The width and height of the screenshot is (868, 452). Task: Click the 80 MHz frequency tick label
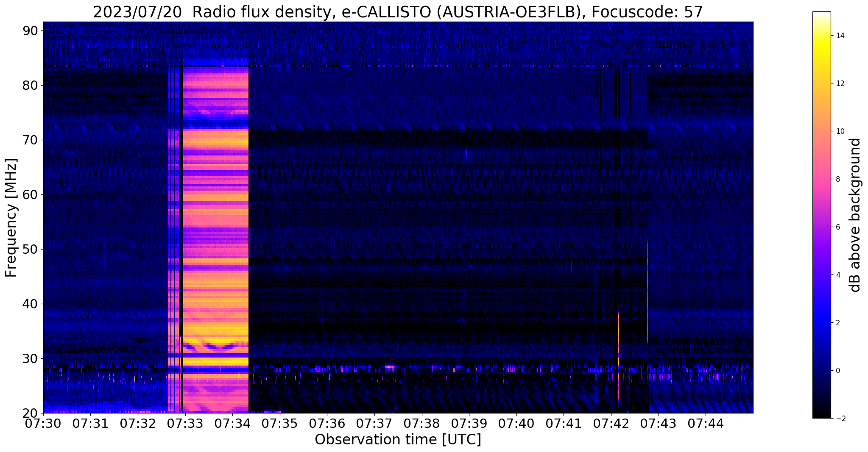coord(30,85)
